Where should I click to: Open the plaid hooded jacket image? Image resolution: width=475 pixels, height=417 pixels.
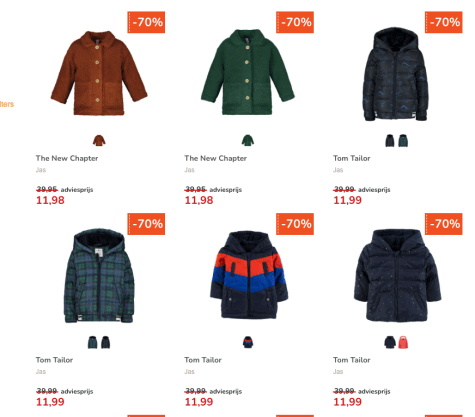[x=99, y=276]
